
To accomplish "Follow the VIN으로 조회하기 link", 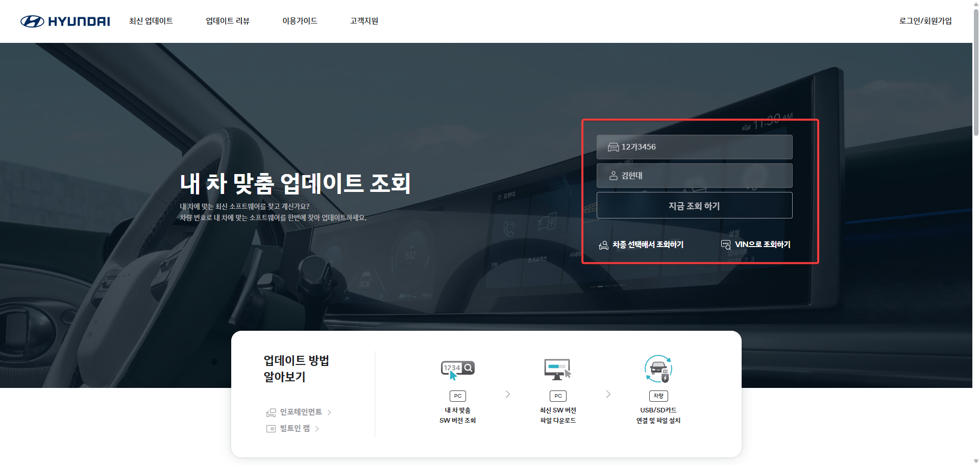I will coord(763,244).
